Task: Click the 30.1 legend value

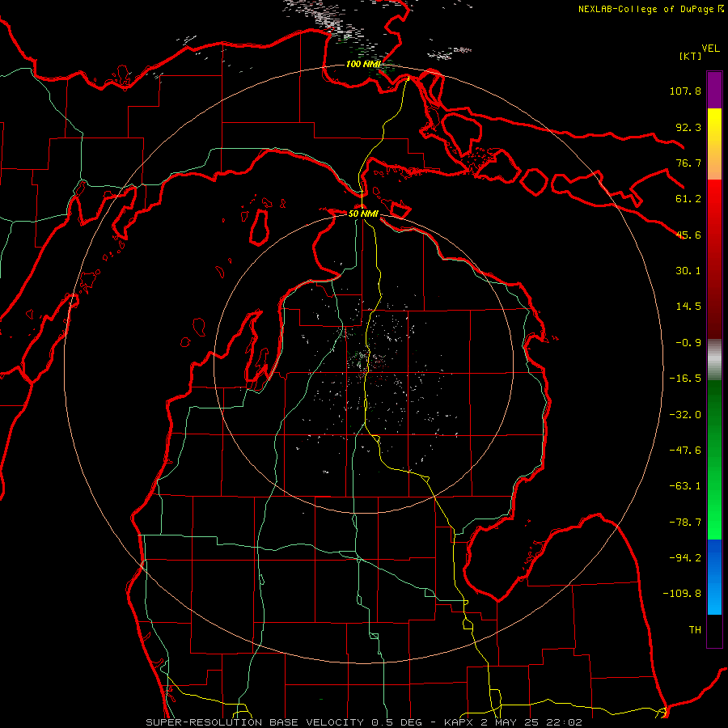Action: pyautogui.click(x=688, y=271)
